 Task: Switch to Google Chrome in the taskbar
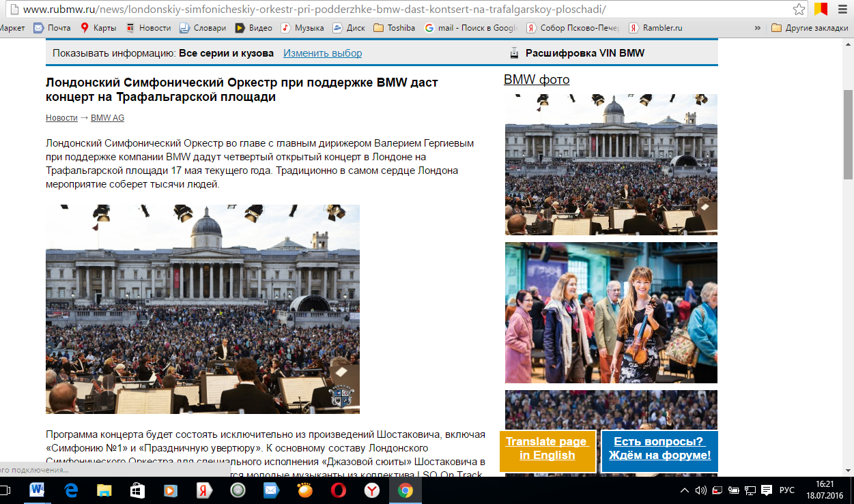click(x=405, y=490)
